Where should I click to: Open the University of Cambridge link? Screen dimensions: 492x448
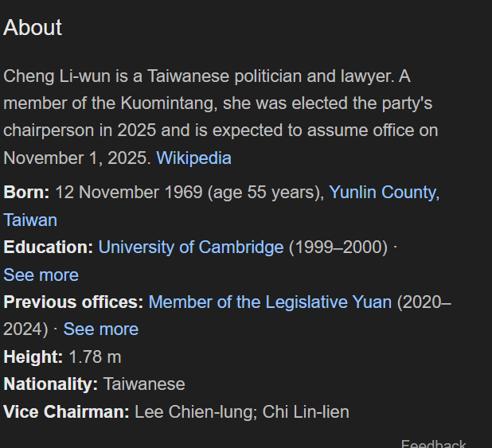(x=191, y=247)
